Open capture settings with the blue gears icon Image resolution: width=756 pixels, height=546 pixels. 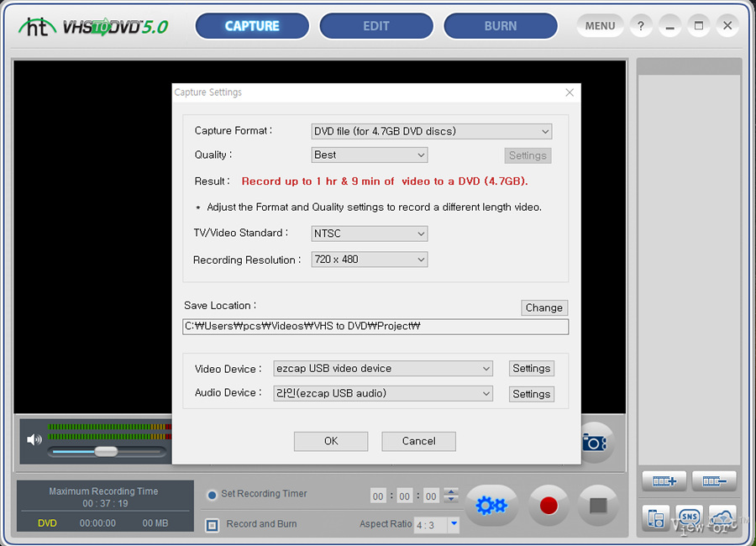[491, 506]
